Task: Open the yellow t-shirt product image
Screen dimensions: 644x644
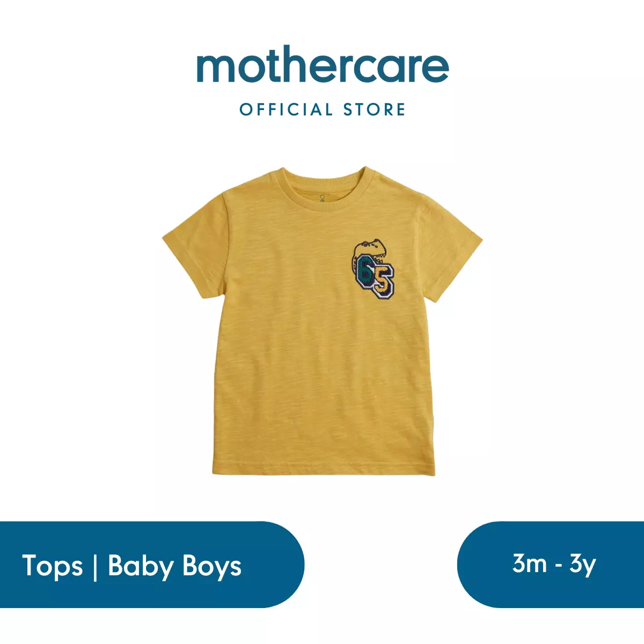Action: [x=321, y=321]
